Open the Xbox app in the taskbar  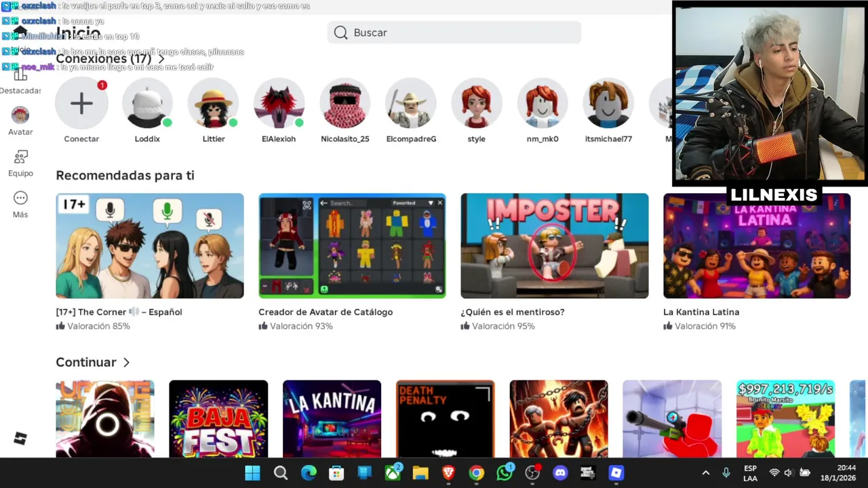pos(393,473)
